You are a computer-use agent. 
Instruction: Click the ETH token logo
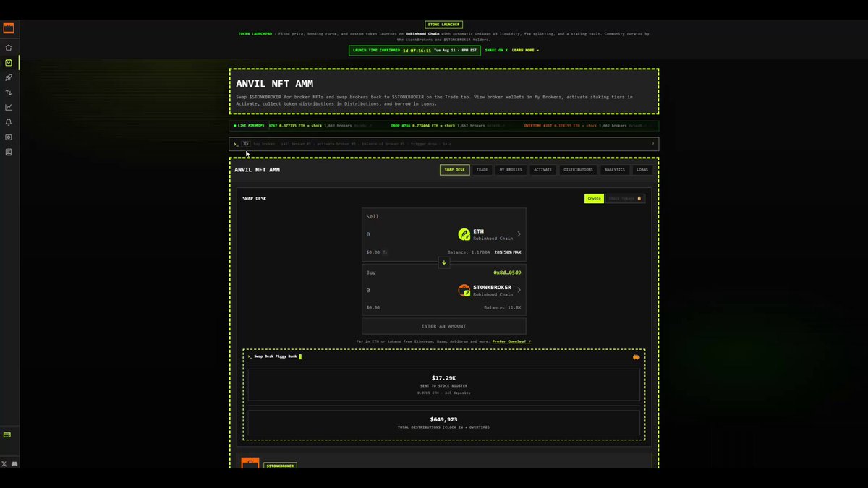[464, 234]
